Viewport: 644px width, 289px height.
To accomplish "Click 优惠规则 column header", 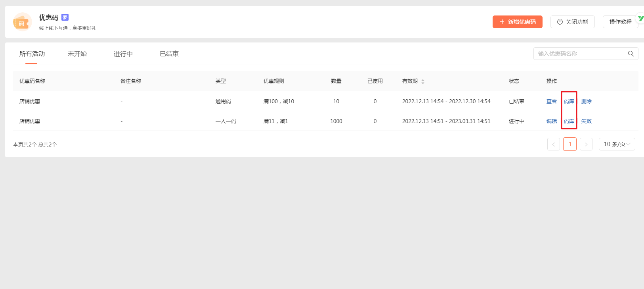I will pyautogui.click(x=274, y=81).
